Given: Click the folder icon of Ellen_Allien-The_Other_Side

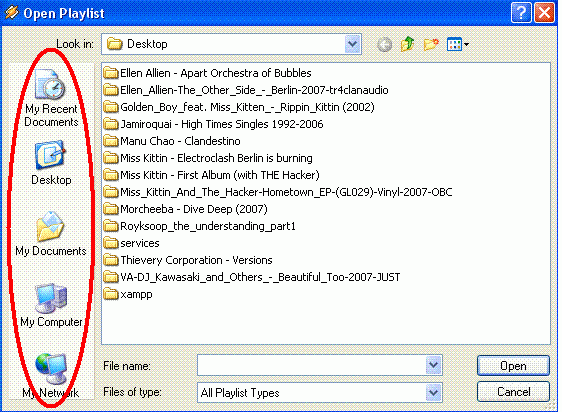Looking at the screenshot, I should click(111, 90).
